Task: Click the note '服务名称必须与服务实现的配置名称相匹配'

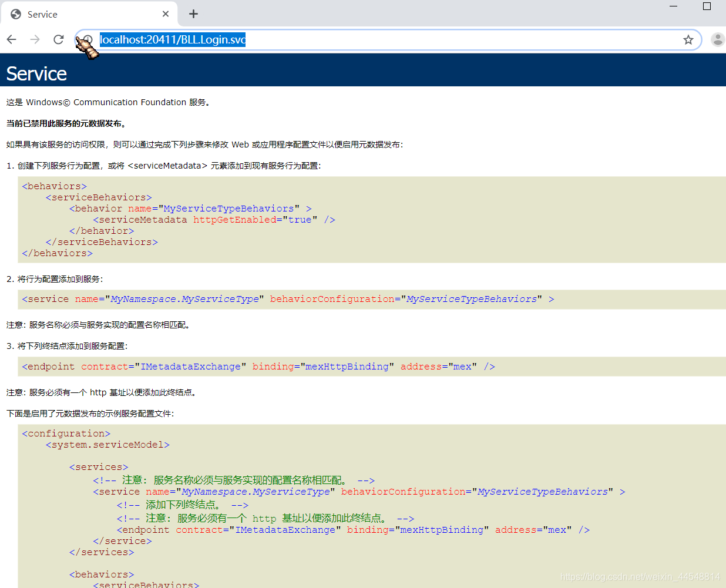Action: click(107, 325)
